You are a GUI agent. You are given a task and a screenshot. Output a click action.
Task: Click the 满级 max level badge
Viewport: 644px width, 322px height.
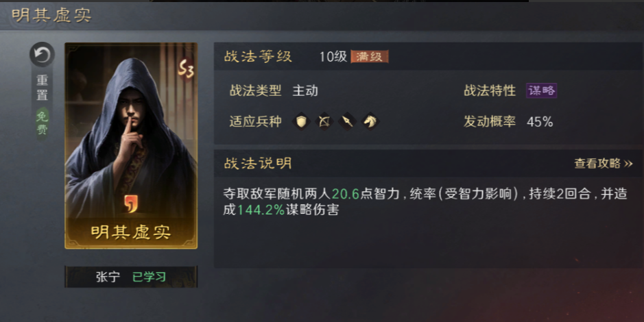[369, 57]
